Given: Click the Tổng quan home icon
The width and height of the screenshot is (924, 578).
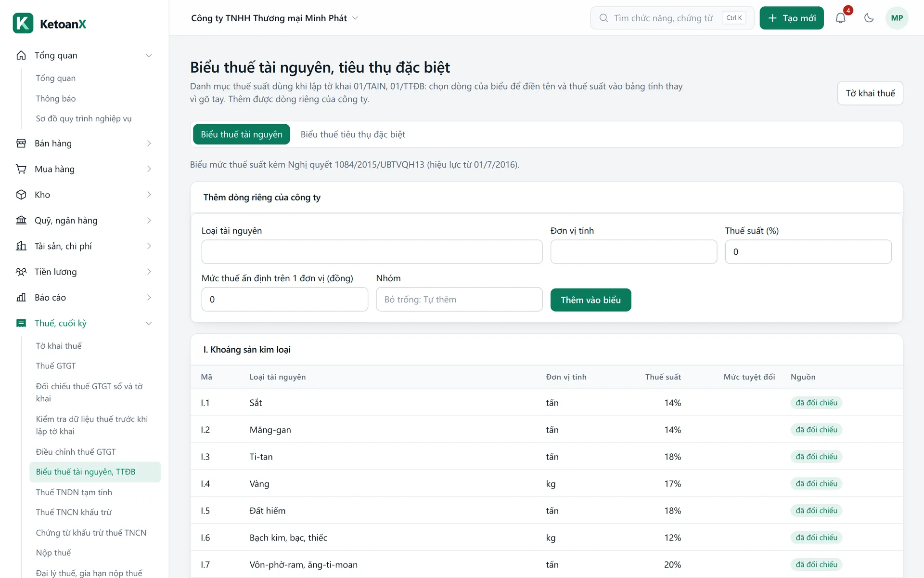Looking at the screenshot, I should click(x=21, y=55).
